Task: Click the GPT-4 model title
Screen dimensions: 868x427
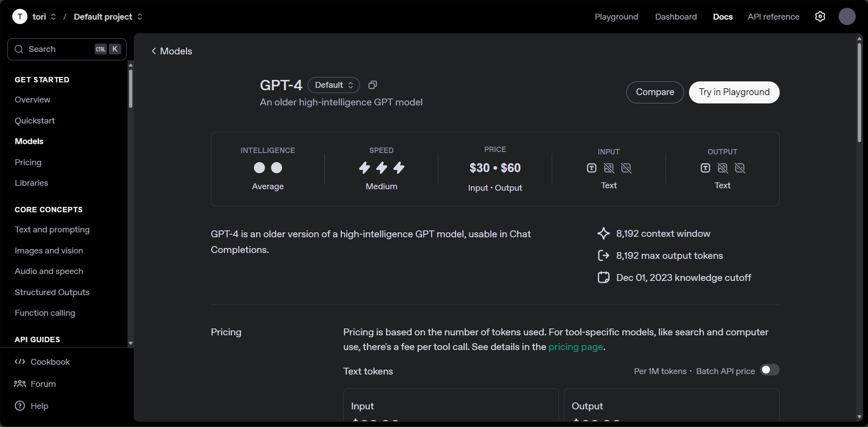Action: (x=281, y=85)
